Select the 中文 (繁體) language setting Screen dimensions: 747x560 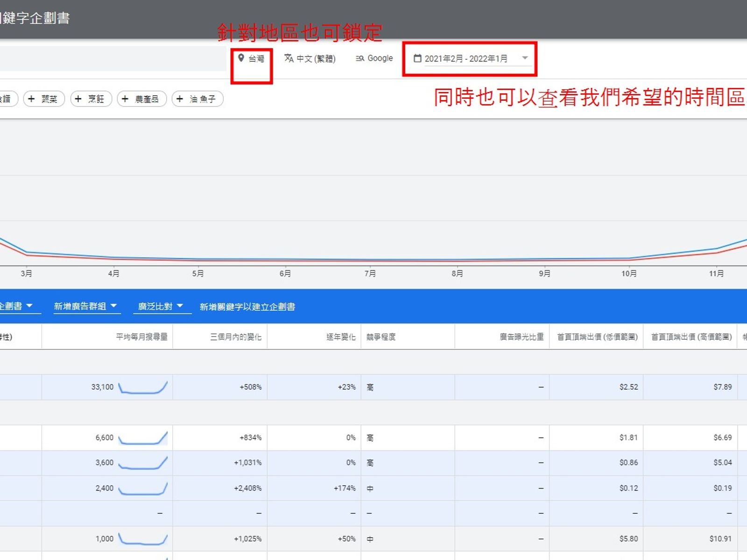point(310,58)
